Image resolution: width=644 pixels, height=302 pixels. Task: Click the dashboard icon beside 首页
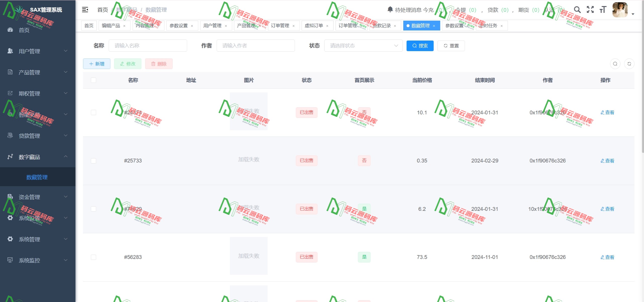(x=10, y=30)
